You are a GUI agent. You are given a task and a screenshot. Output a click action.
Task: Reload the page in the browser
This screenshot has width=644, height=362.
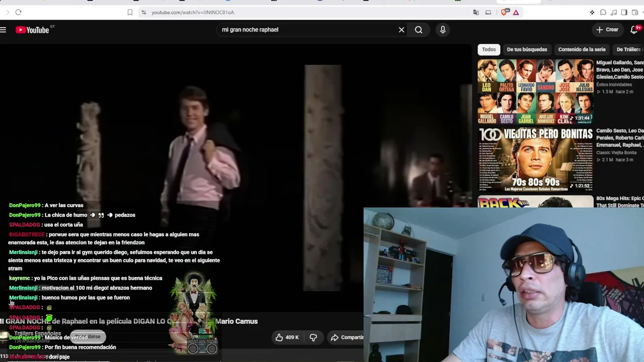[x=18, y=12]
